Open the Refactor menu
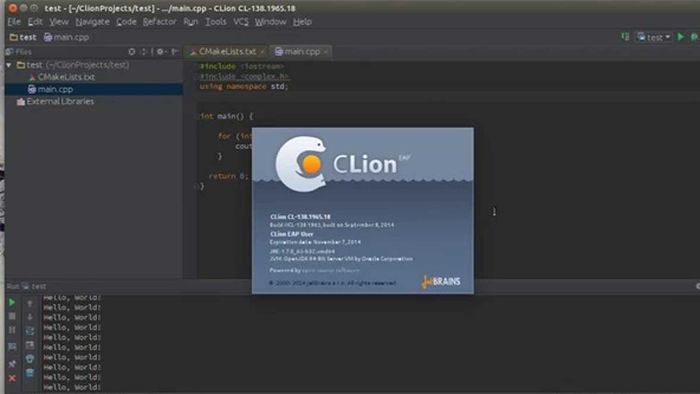This screenshot has width=700, height=394. tap(159, 21)
